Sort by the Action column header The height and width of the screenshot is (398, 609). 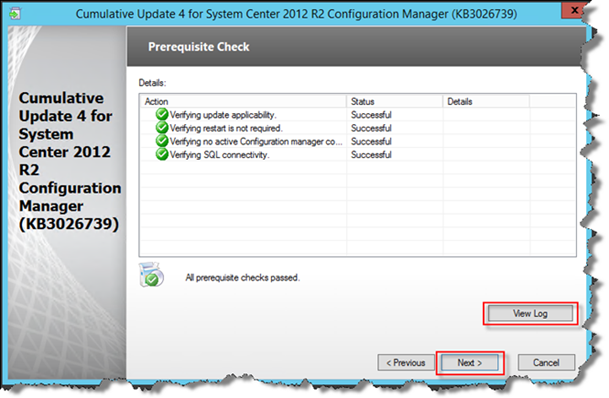tap(243, 101)
